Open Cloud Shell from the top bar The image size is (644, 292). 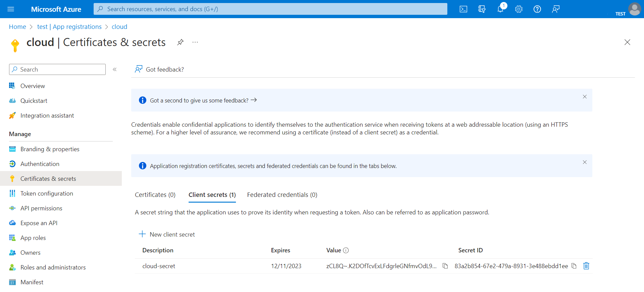click(x=463, y=9)
